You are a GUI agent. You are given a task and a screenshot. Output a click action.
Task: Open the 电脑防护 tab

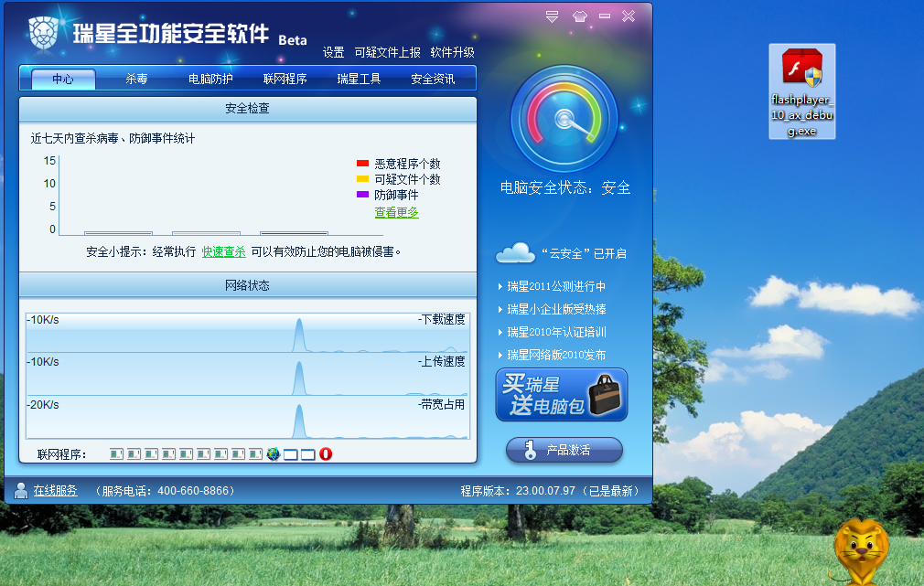point(210,79)
